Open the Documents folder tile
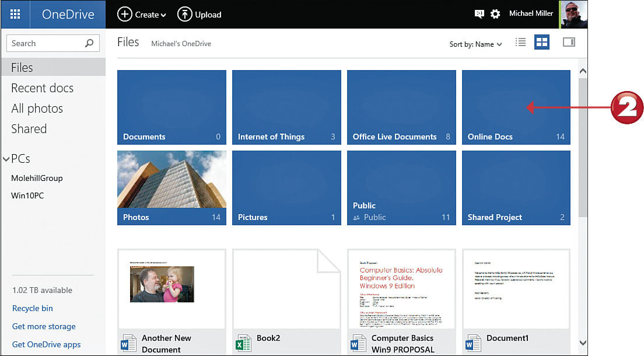The width and height of the screenshot is (644, 356). point(171,107)
